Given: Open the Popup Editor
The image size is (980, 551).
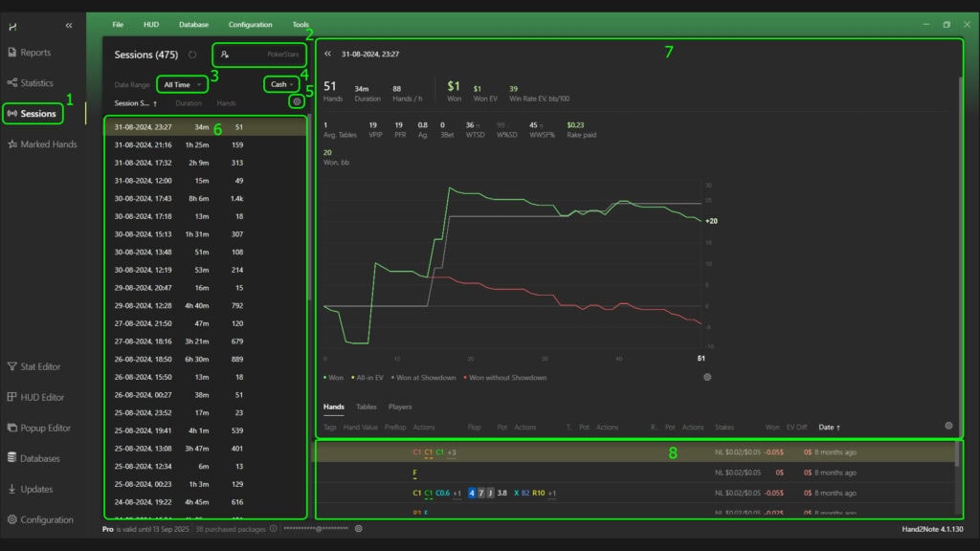Looking at the screenshot, I should point(46,428).
